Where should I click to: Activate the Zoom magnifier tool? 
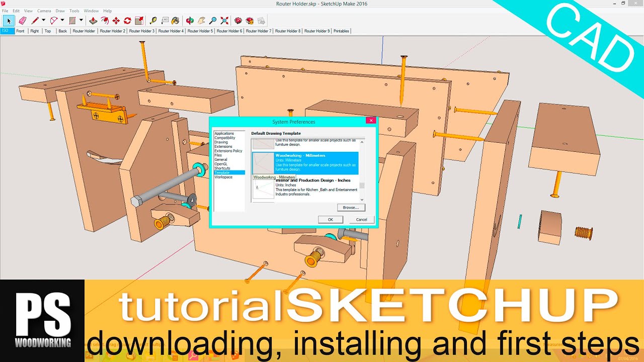tap(213, 21)
